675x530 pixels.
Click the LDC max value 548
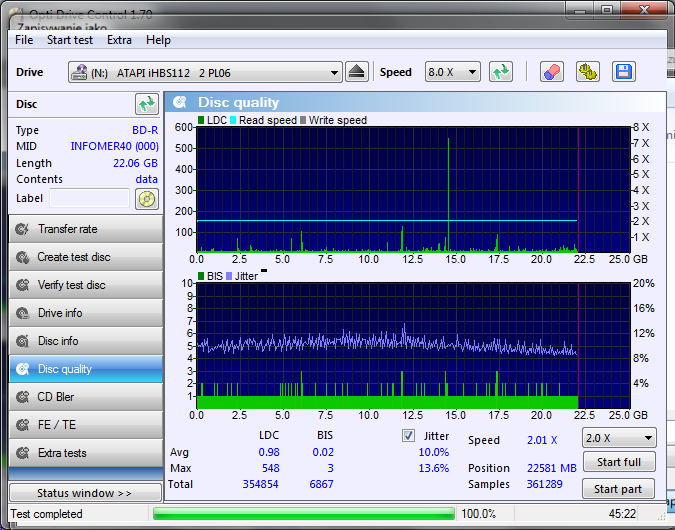[271, 468]
